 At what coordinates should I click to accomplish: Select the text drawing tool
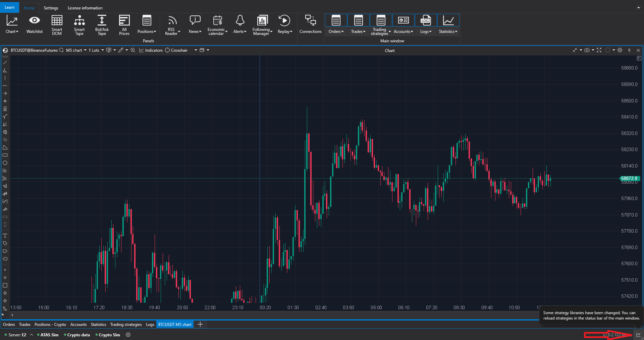click(5, 236)
